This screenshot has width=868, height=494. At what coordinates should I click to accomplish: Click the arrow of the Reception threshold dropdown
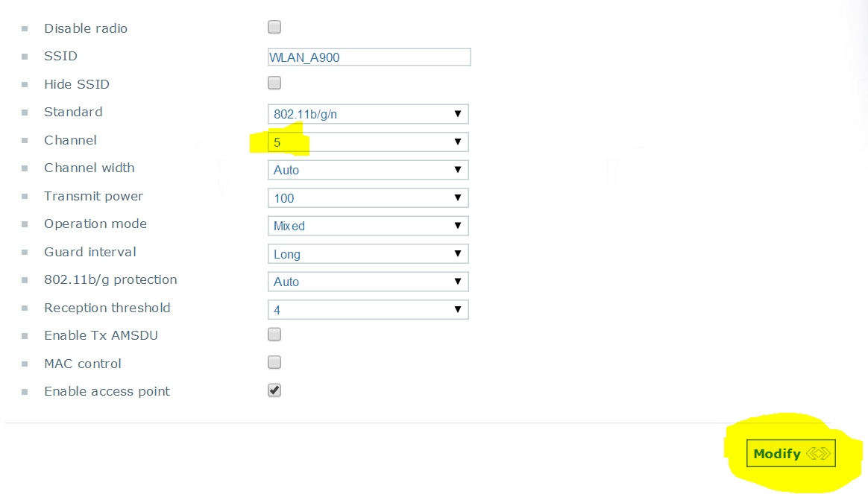(x=458, y=309)
